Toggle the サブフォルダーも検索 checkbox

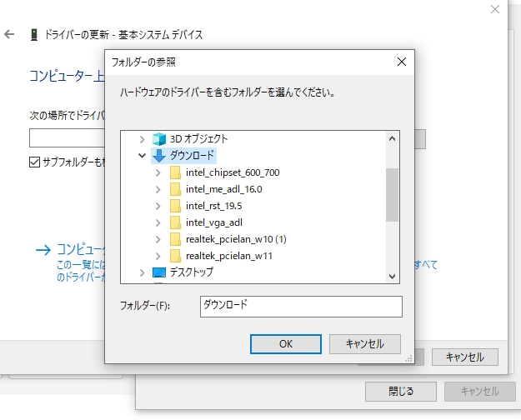[34, 162]
